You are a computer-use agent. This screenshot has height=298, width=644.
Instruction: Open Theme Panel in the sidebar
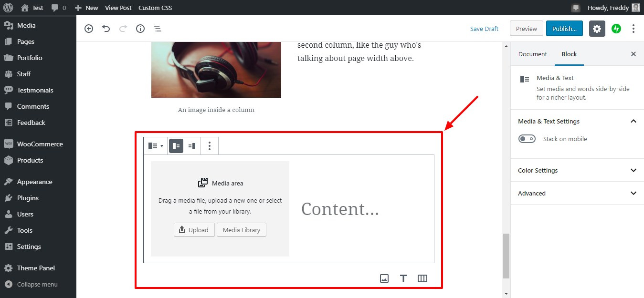click(38, 268)
